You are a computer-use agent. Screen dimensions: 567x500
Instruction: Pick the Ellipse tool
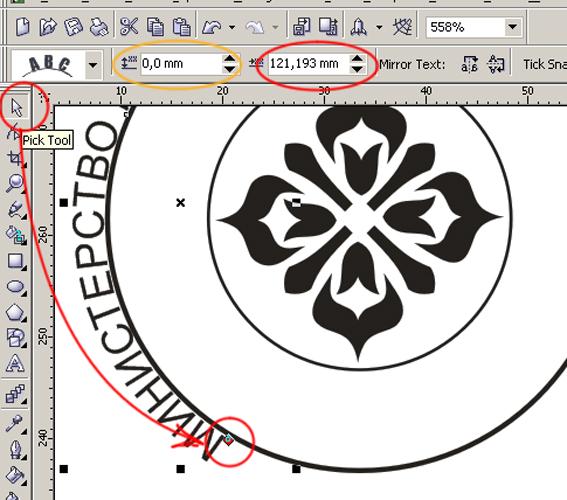(x=16, y=287)
